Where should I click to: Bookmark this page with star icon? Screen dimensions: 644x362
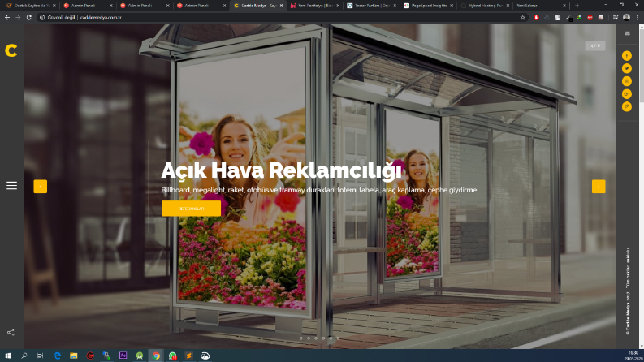[522, 18]
